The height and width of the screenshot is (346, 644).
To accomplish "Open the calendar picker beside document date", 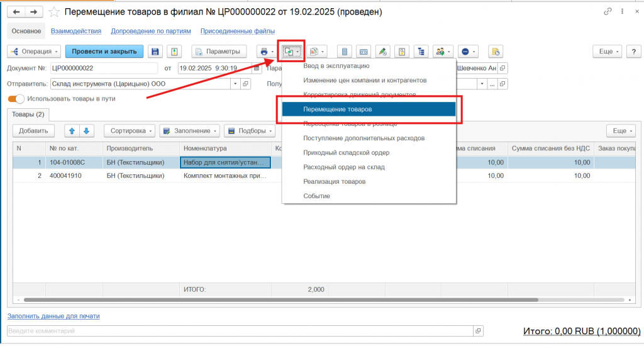I will [x=257, y=68].
